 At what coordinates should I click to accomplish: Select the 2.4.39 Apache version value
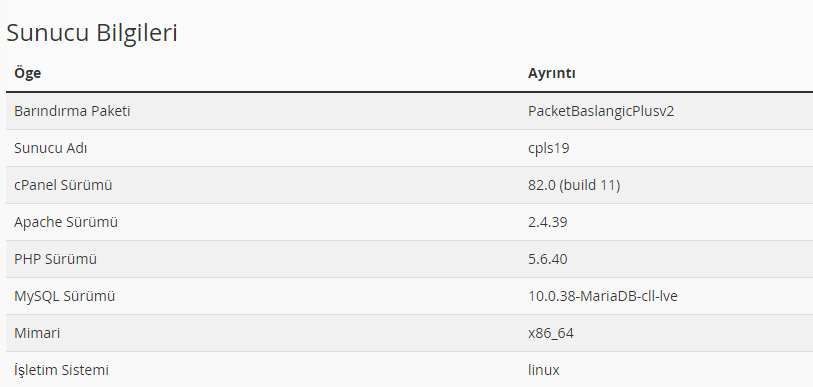tap(548, 222)
